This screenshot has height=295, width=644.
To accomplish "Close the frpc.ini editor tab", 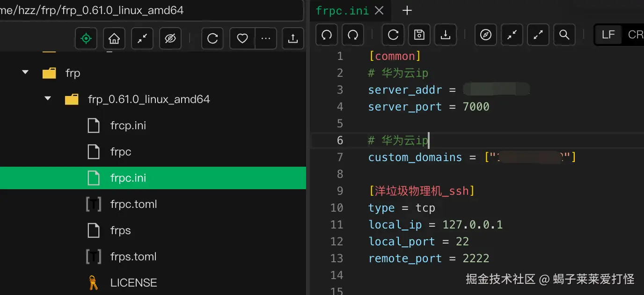I will (380, 10).
